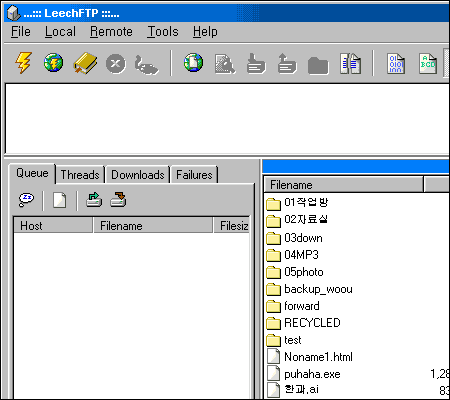Image resolution: width=450 pixels, height=400 pixels.
Task: Click the grayed-out round X abort icon
Action: [x=116, y=63]
